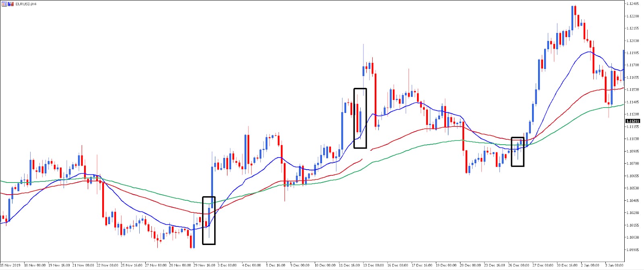Select the black rectangle marker near 26 Dec
644x270 pixels.
click(517, 152)
